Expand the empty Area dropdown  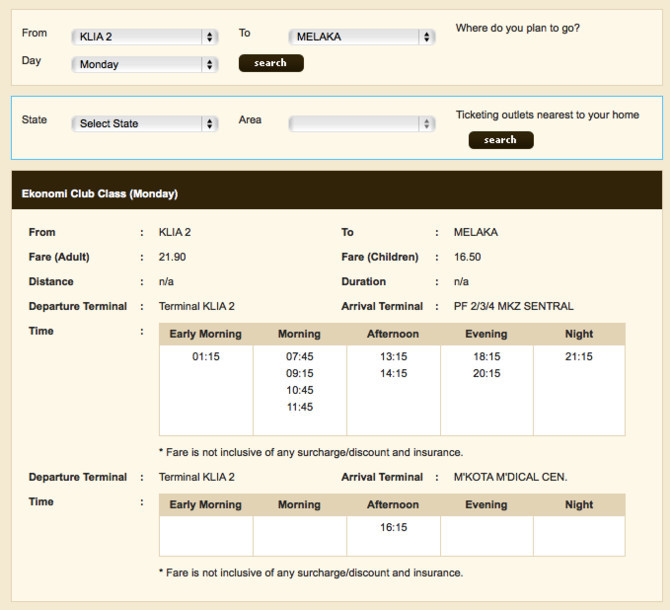(x=362, y=124)
